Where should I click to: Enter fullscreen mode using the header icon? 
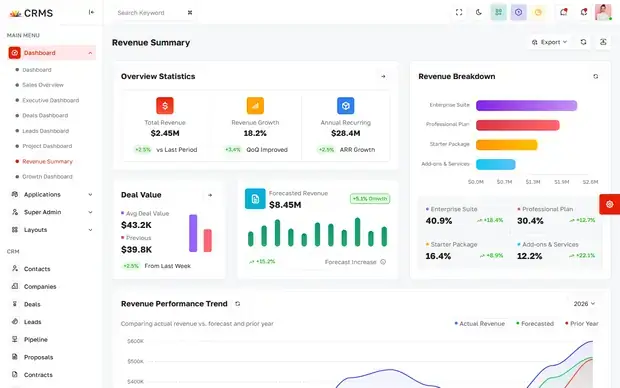[459, 12]
